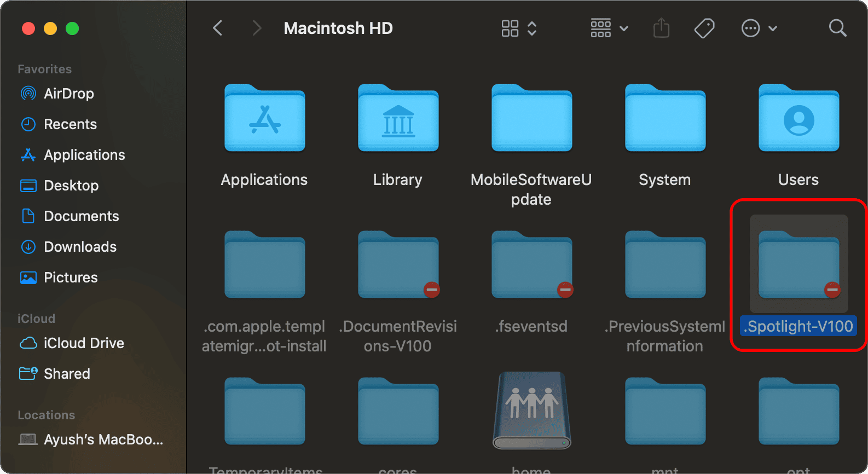Open the Applications folder icon
This screenshot has width=868, height=474.
264,119
